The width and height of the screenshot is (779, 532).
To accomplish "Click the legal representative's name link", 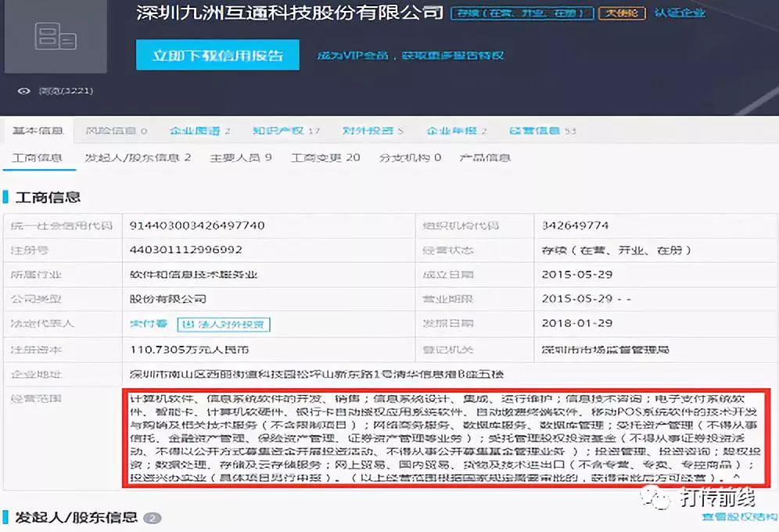I will click(149, 323).
